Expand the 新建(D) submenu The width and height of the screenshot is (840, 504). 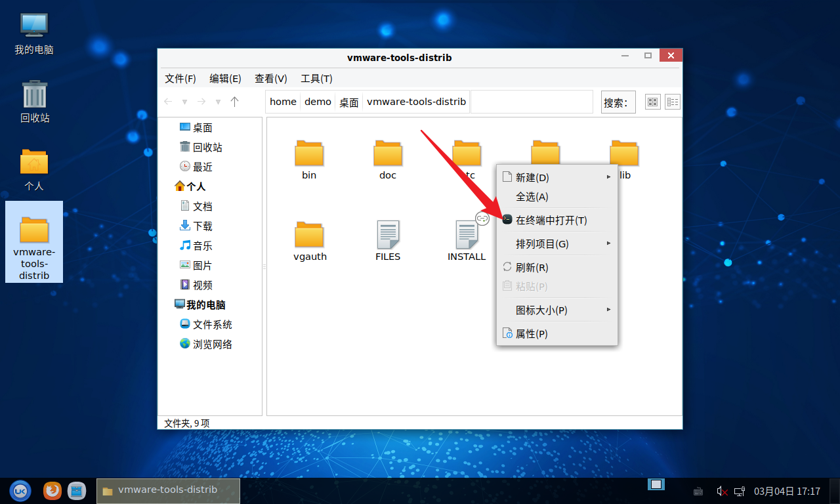tap(556, 177)
